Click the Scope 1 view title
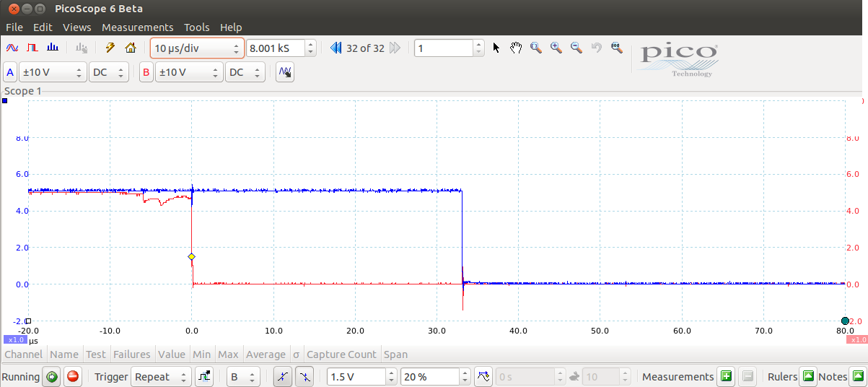This screenshot has height=387, width=868. point(23,91)
